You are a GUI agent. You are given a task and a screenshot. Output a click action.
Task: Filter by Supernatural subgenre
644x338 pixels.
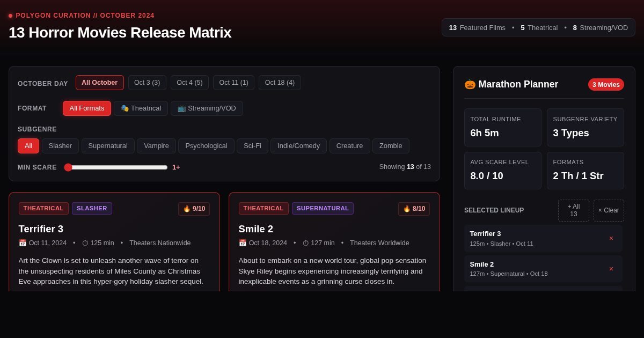[x=108, y=146]
